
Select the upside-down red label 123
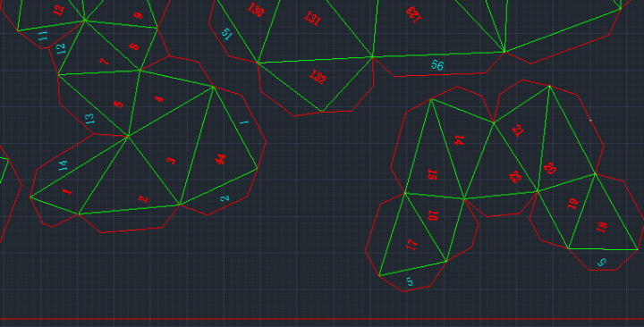click(x=413, y=14)
